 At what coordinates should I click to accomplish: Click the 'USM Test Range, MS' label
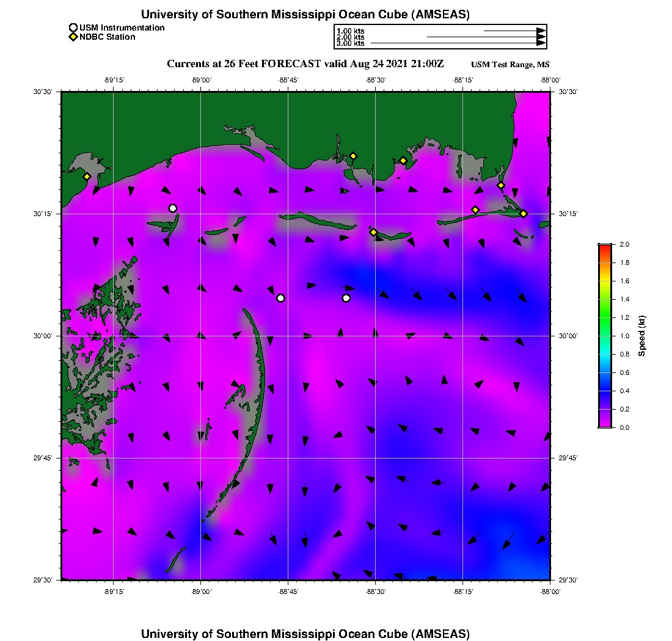click(x=510, y=65)
